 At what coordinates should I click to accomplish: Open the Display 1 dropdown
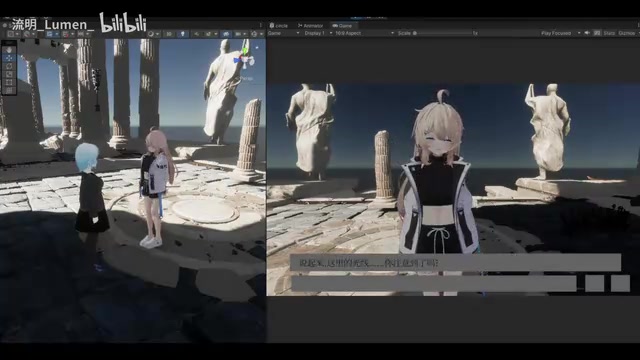(318, 33)
